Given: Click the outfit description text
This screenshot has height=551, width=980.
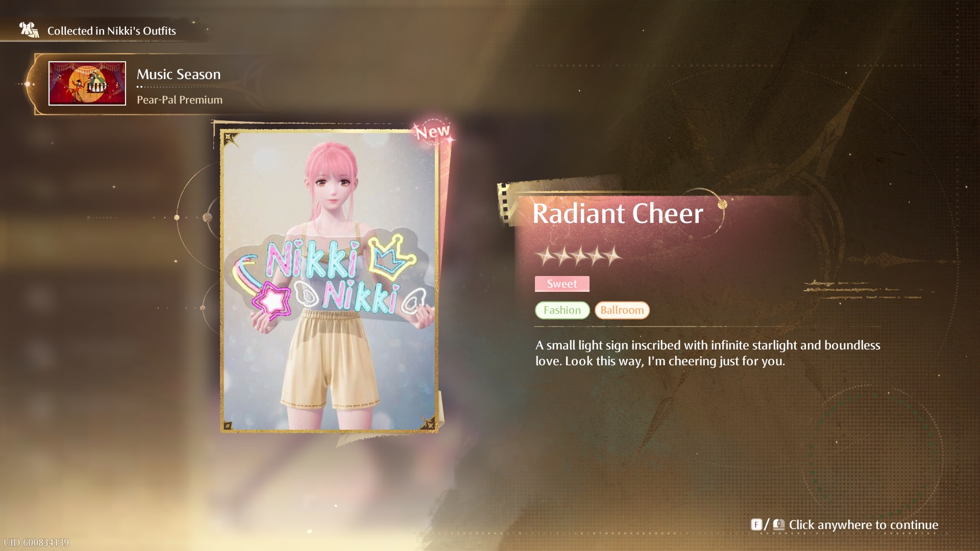Looking at the screenshot, I should 708,353.
